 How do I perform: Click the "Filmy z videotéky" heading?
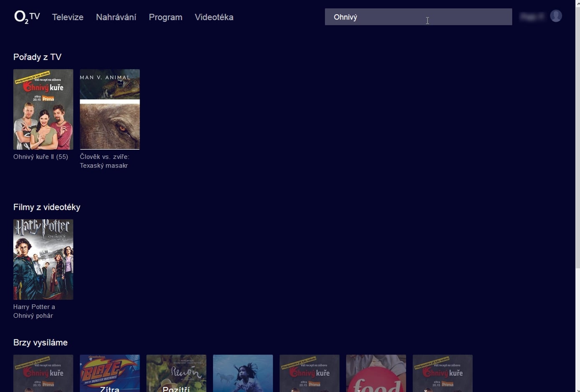click(47, 207)
